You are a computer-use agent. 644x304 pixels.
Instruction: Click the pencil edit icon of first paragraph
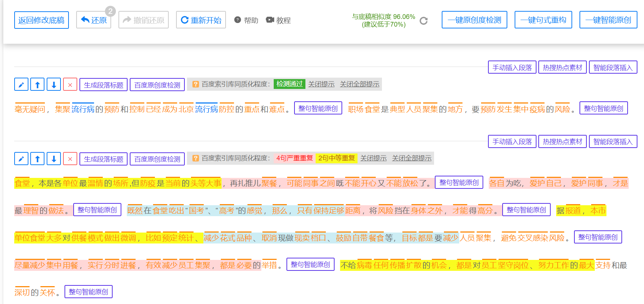pos(21,85)
